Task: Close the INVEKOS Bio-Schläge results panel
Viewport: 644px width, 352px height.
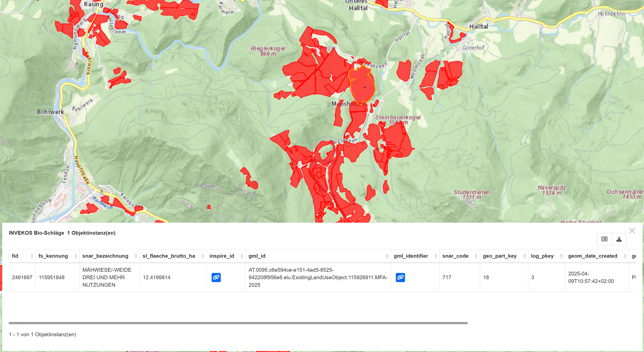Action: click(x=632, y=231)
